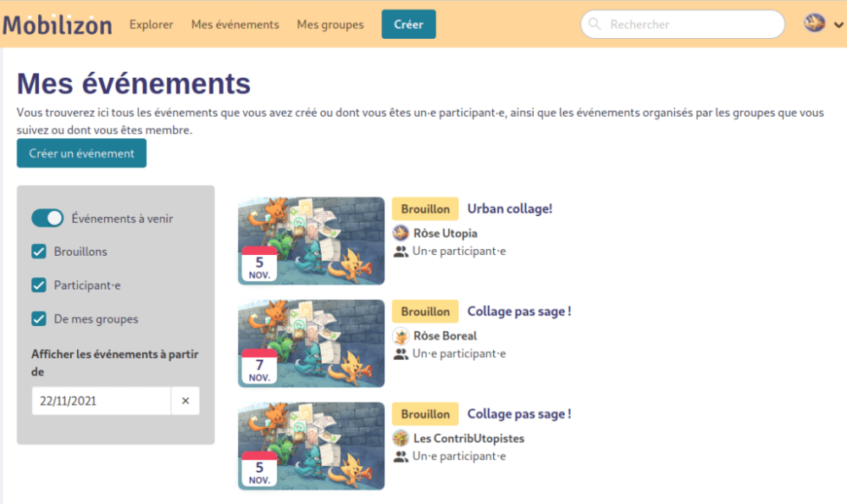Image resolution: width=847 pixels, height=504 pixels.
Task: Select Mes événements in the navbar
Action: click(x=235, y=25)
